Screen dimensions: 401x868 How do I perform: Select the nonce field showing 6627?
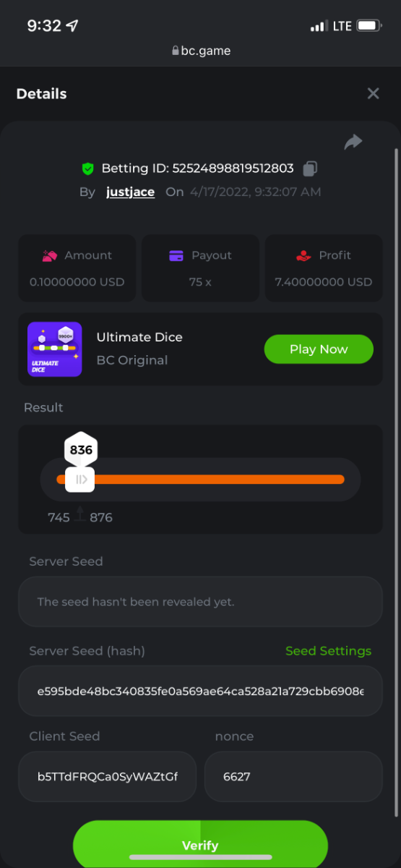[x=293, y=777]
